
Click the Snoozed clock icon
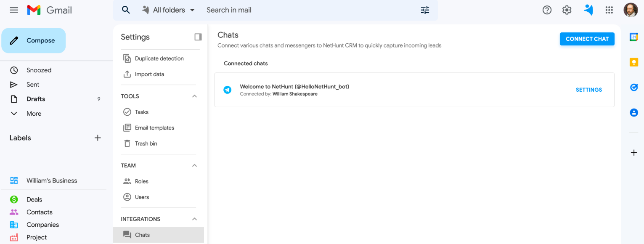(14, 70)
